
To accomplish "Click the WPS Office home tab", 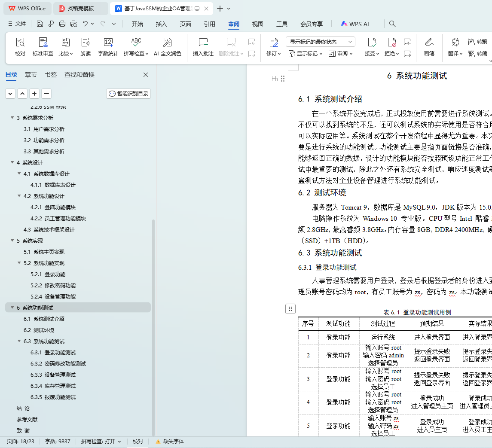I will pyautogui.click(x=27, y=9).
